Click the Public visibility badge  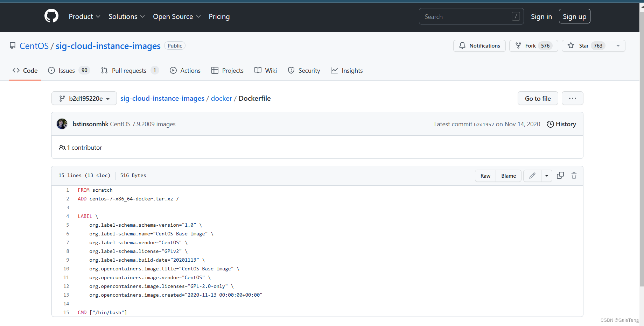[x=175, y=46]
